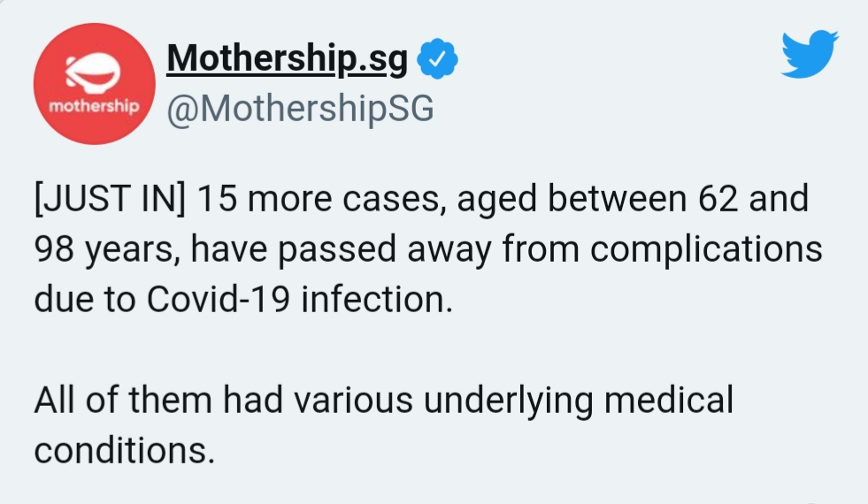This screenshot has height=504, width=868.
Task: Click the word "complications" in the tweet
Action: (x=706, y=250)
